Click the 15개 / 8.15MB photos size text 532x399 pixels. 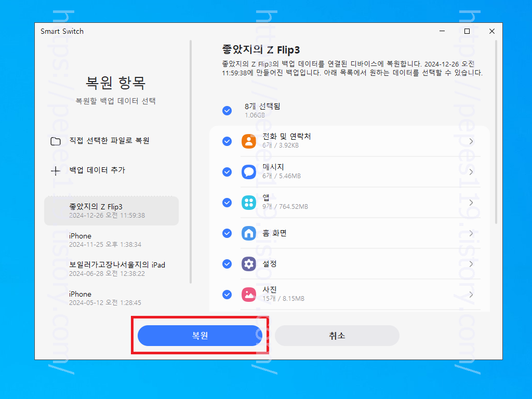(283, 299)
